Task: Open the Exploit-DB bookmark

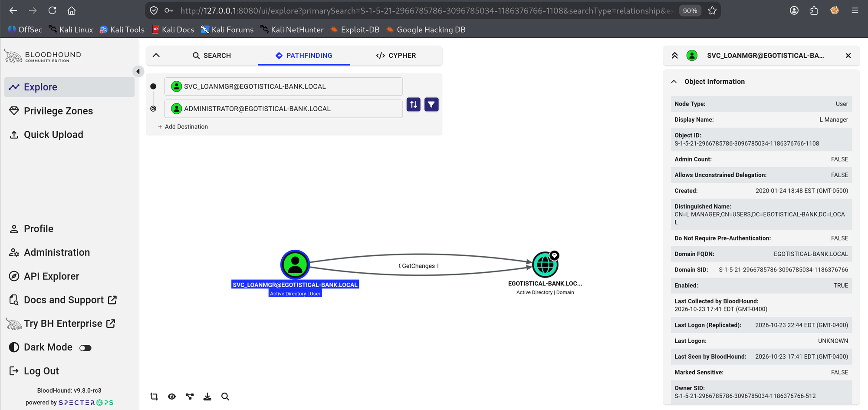Action: (x=355, y=30)
